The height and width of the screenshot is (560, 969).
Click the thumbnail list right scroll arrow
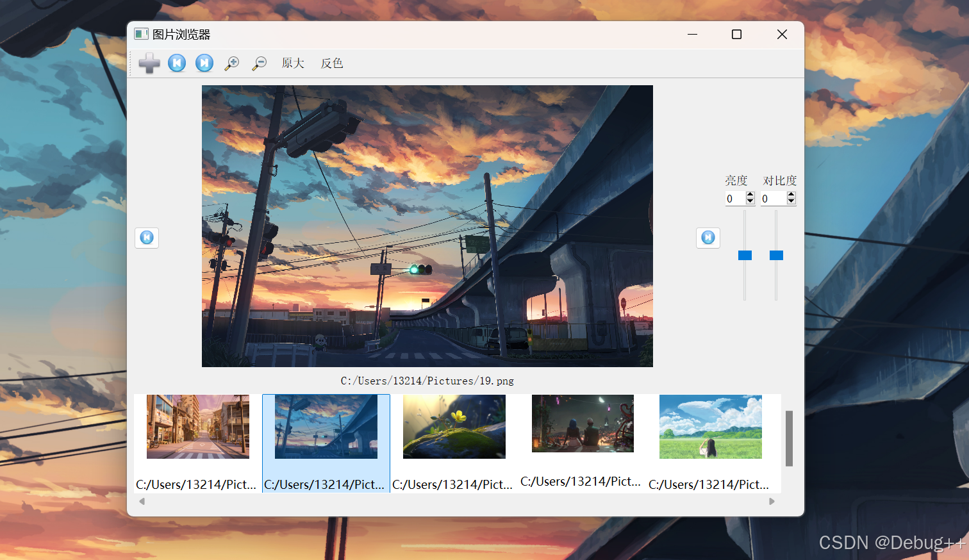click(772, 501)
